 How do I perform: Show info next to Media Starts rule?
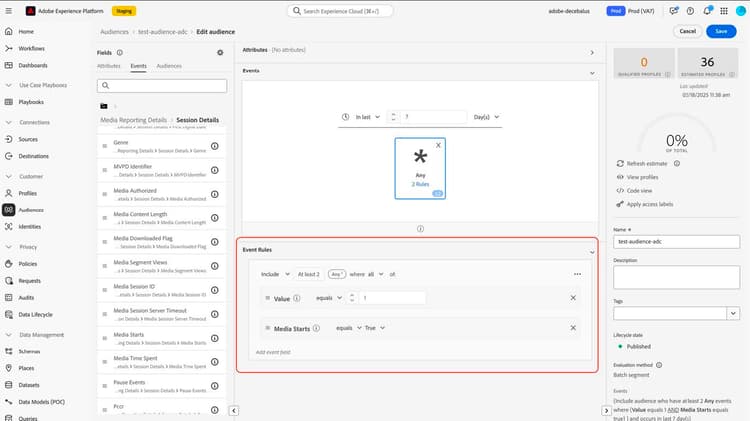click(316, 328)
